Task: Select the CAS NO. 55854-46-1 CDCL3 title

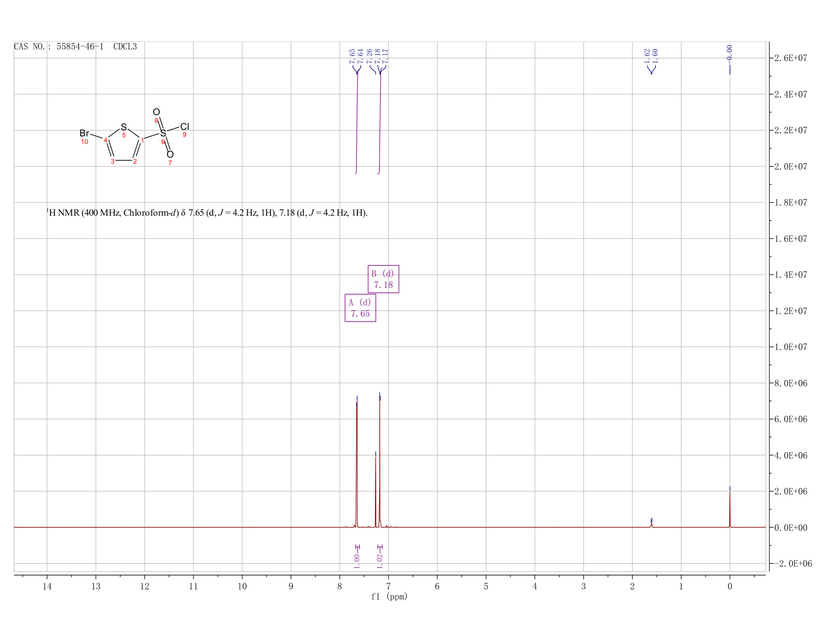Action: [x=75, y=46]
